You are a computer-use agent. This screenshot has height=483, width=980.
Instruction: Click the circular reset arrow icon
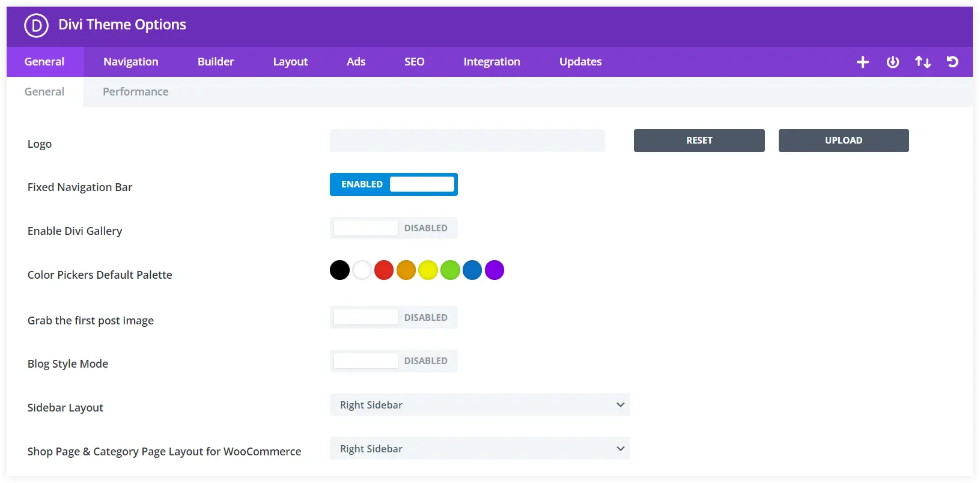(x=952, y=62)
